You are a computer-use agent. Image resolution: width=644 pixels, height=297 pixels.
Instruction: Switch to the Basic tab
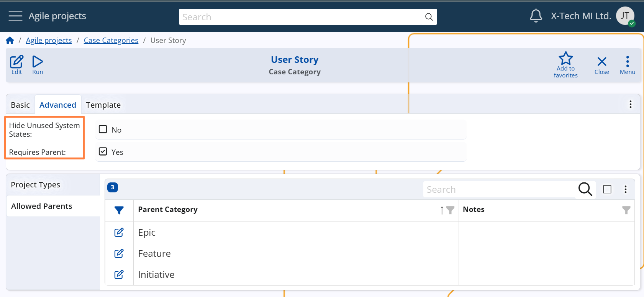point(20,105)
